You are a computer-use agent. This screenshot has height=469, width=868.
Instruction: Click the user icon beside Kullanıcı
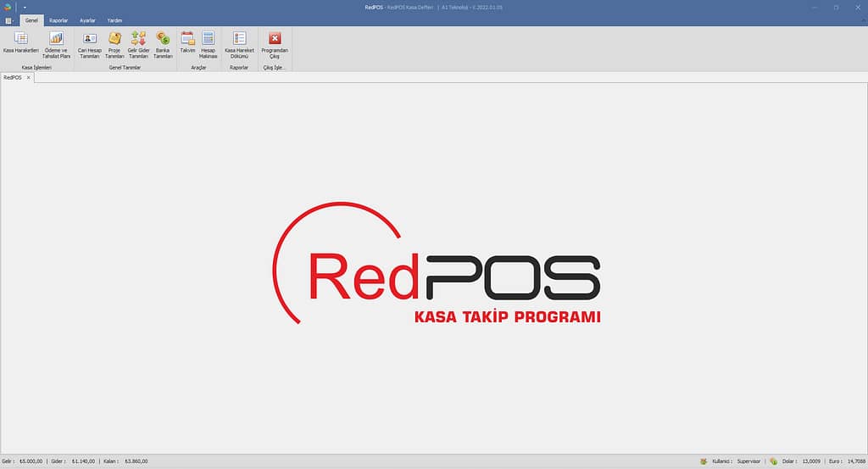[704, 461]
